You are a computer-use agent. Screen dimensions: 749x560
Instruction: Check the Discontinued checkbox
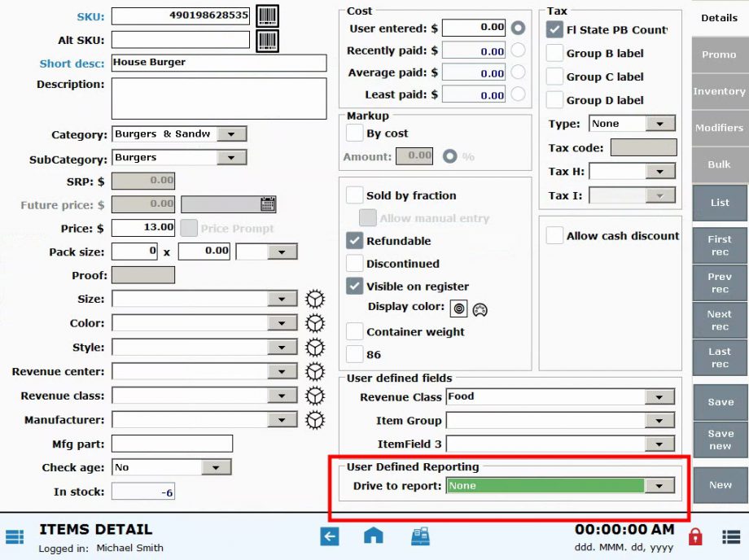354,263
